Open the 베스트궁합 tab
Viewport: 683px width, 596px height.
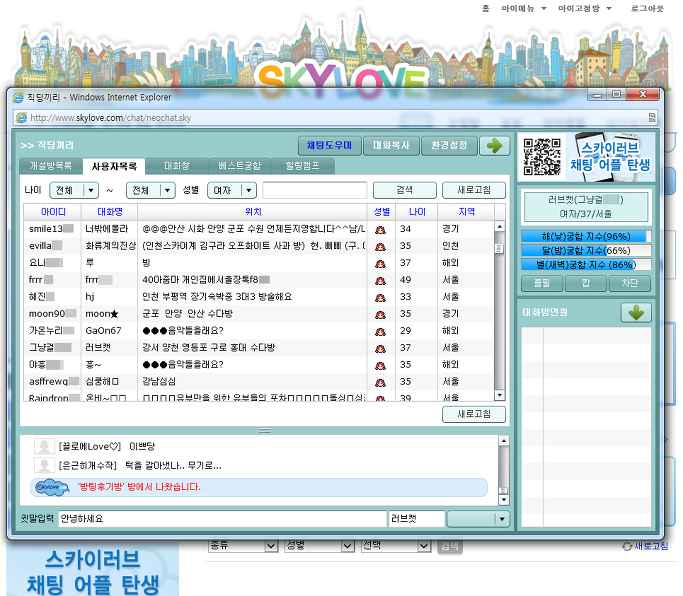coord(240,166)
